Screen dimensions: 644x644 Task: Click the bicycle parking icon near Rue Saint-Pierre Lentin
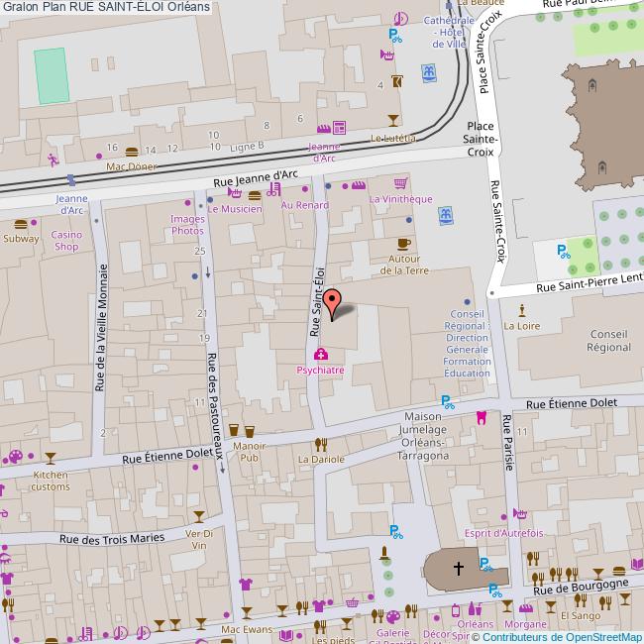click(x=564, y=252)
